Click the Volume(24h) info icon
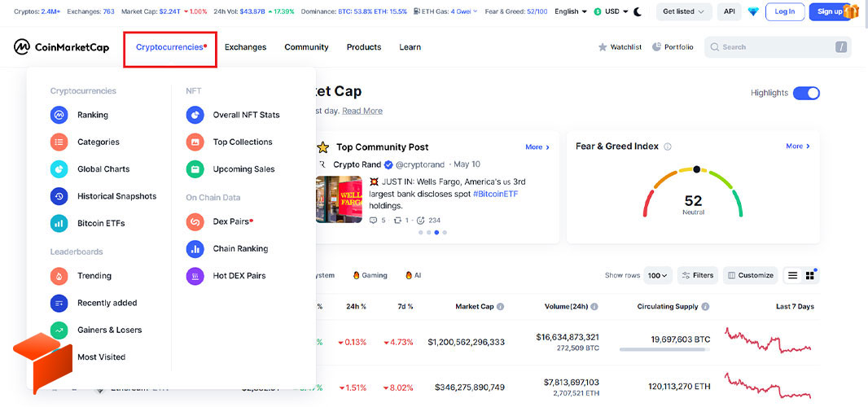 594,307
